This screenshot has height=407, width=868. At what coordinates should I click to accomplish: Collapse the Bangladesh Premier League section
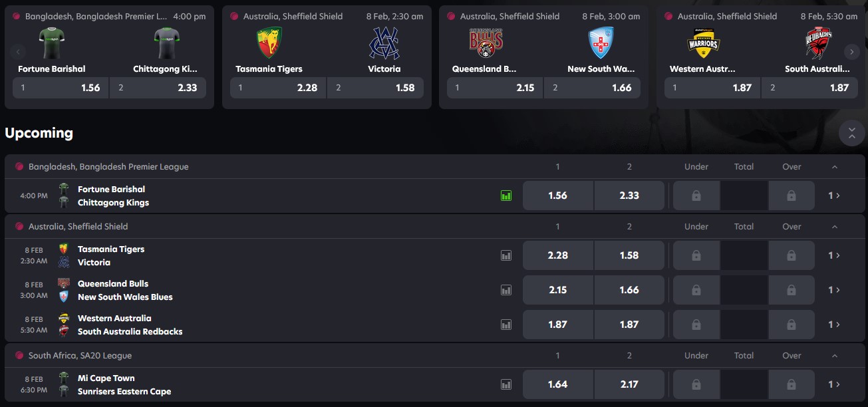pos(835,167)
